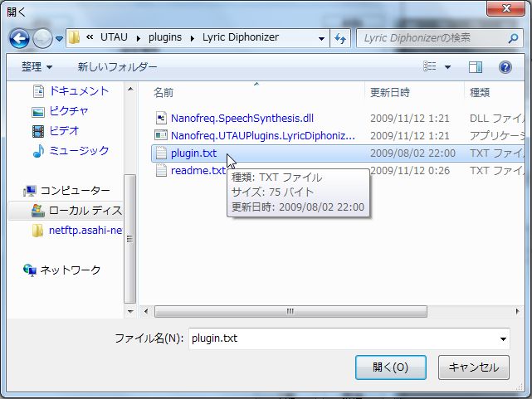The width and height of the screenshot is (532, 399).
Task: Expand the arrow after UTAU
Action: (x=139, y=38)
